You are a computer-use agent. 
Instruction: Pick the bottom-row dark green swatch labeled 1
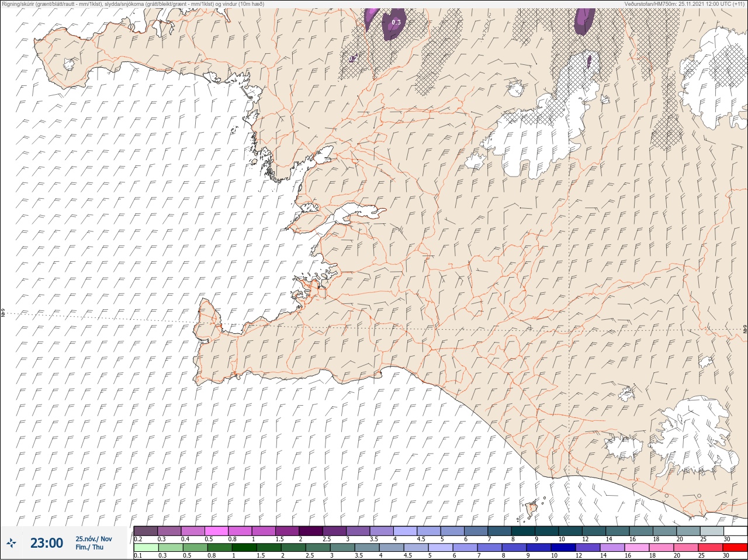click(x=243, y=548)
